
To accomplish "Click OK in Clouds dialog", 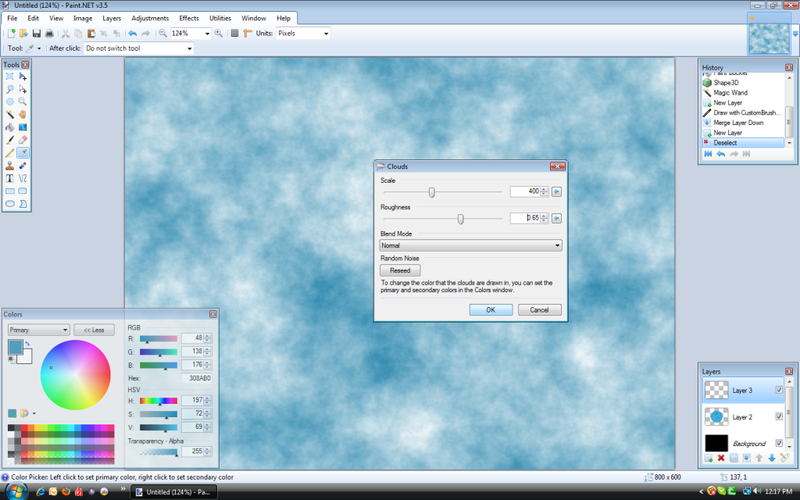I will [x=491, y=310].
